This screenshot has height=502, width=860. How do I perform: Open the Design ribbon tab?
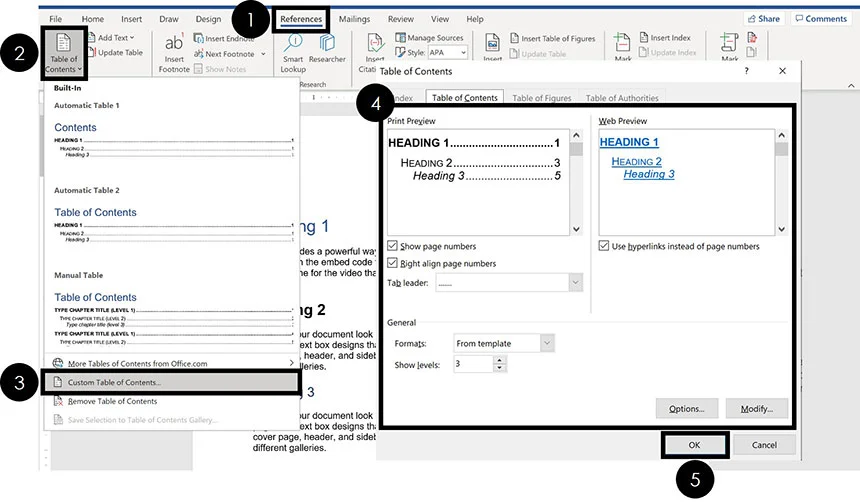coord(208,19)
